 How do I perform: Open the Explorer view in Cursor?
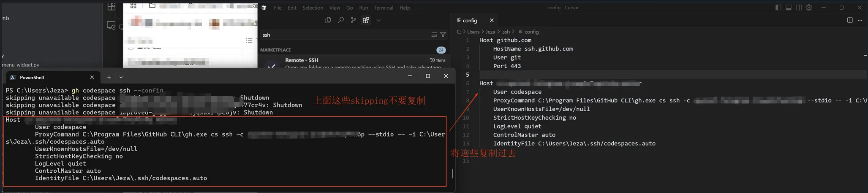tap(328, 20)
